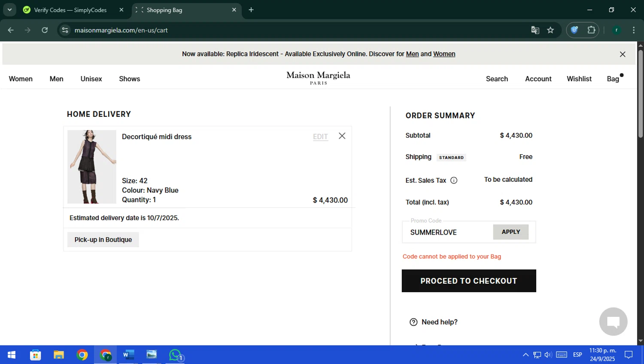Viewport: 644px width, 364px height.
Task: Reload the cart page
Action: pos(45,30)
